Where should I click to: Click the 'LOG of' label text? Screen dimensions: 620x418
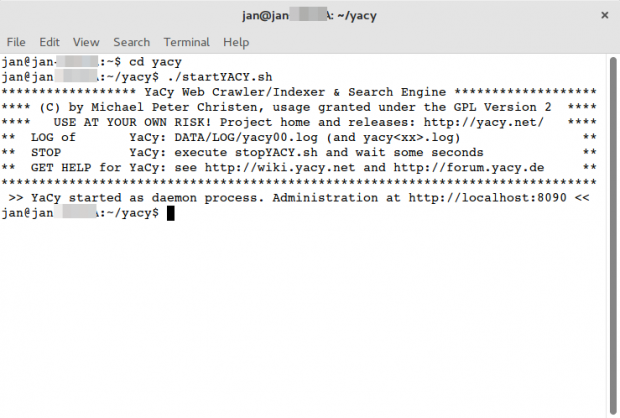pos(53,137)
